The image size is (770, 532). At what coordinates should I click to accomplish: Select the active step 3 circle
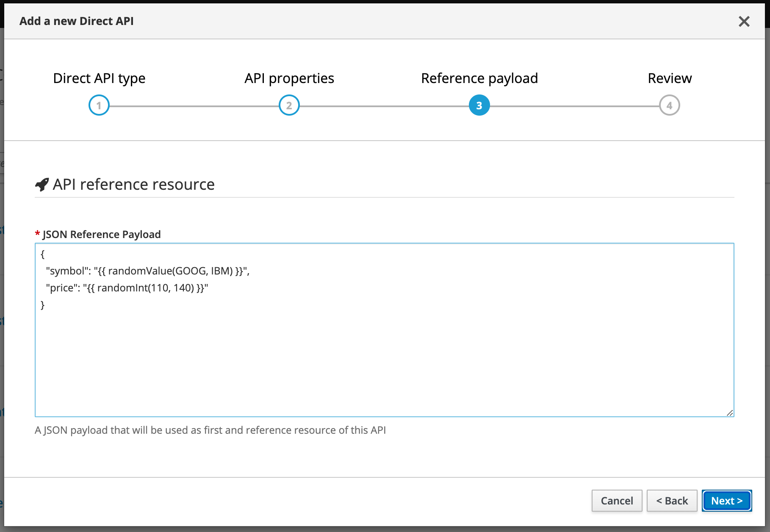click(479, 105)
